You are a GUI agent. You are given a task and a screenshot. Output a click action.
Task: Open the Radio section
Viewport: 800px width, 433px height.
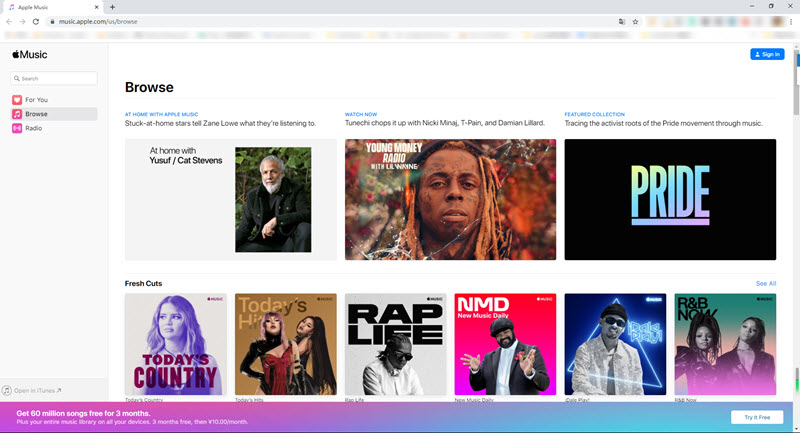point(54,128)
